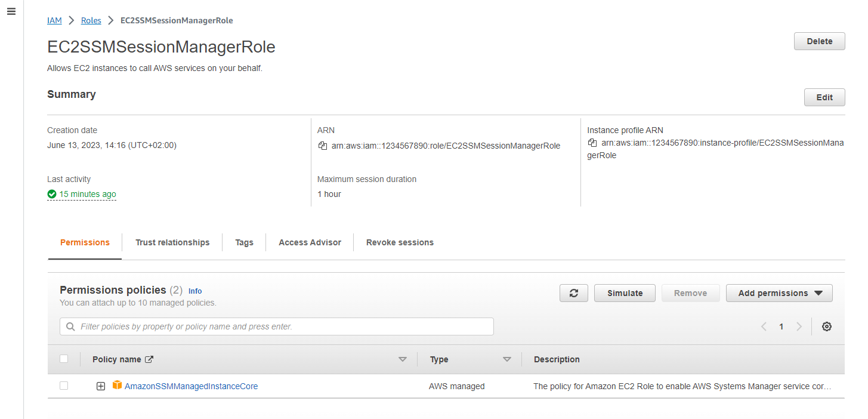
Task: Click the AWS managed policy cube icon
Action: pyautogui.click(x=117, y=386)
